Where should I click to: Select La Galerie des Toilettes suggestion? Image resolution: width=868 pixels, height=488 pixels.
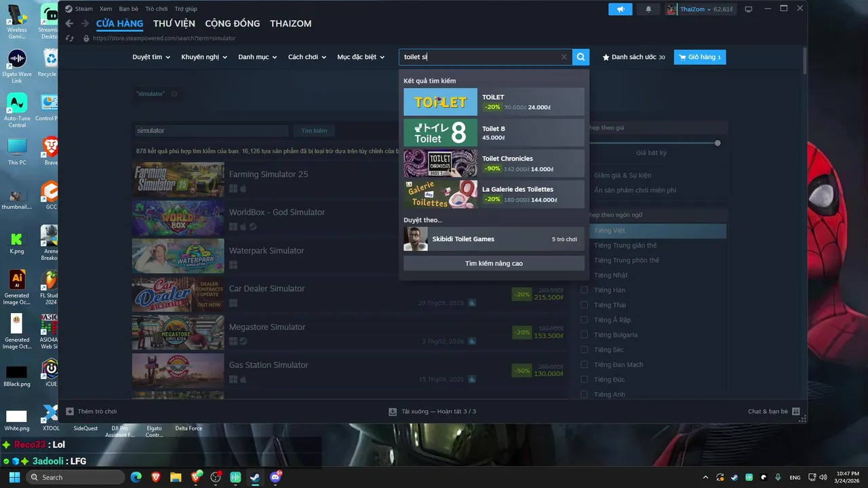coord(494,194)
